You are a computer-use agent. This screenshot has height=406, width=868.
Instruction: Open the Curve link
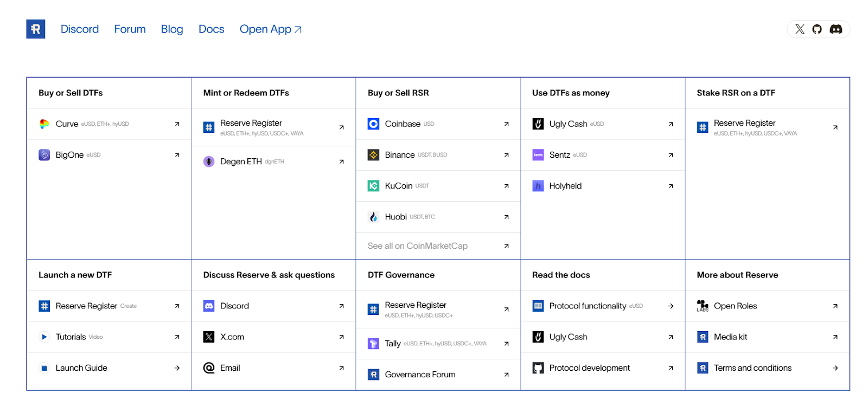(x=109, y=124)
